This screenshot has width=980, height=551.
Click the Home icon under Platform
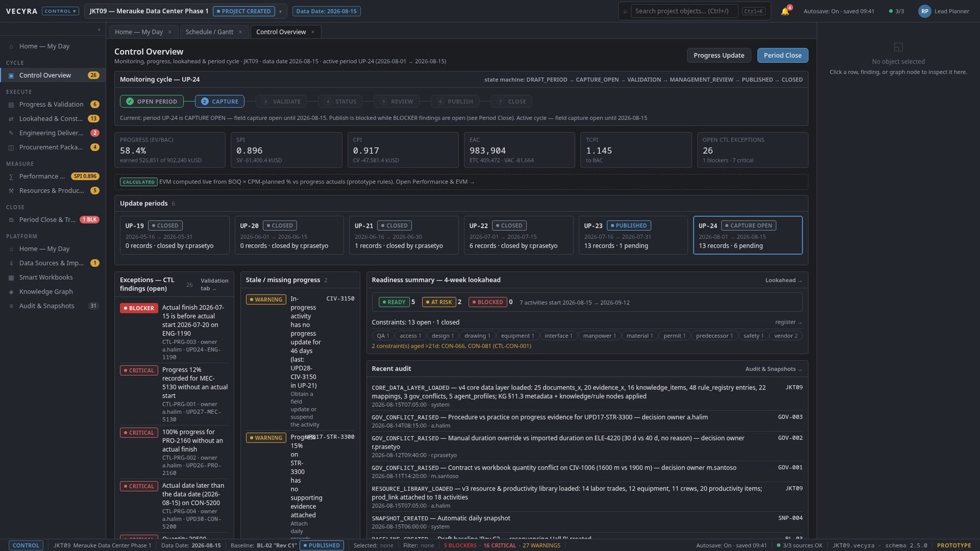11,249
